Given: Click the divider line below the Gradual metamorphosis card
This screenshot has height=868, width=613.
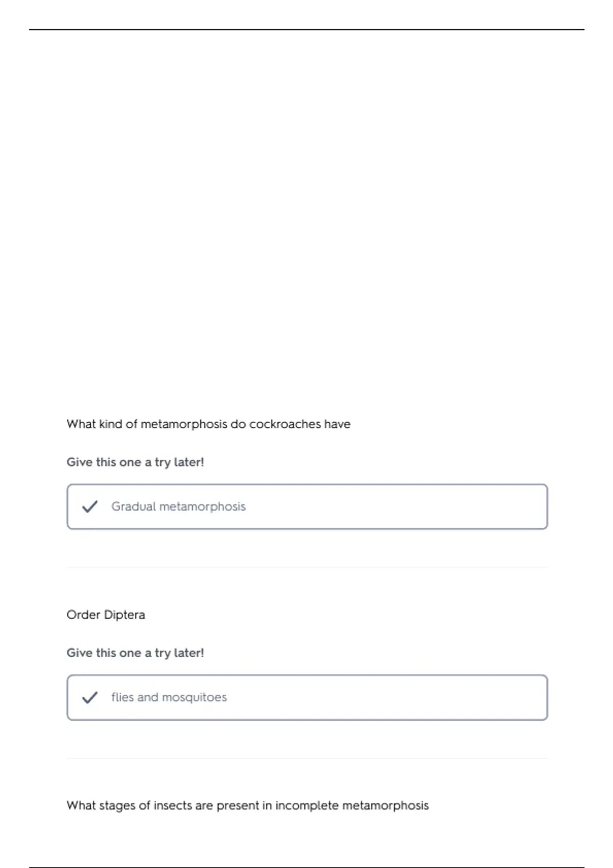Looking at the screenshot, I should click(307, 567).
